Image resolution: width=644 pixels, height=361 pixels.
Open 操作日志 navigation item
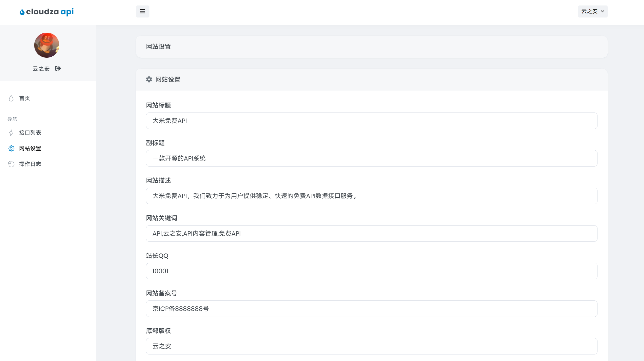[x=30, y=164]
